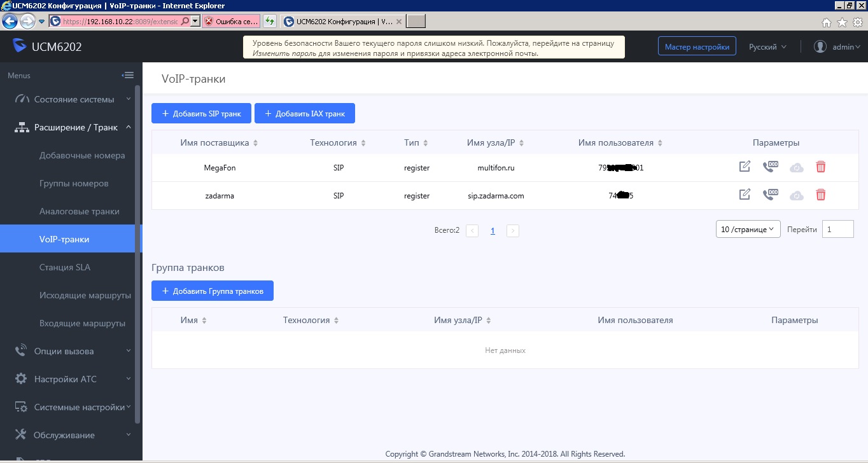Click the multifon.ru host cell
Viewport: 868px width, 463px height.
click(x=496, y=168)
